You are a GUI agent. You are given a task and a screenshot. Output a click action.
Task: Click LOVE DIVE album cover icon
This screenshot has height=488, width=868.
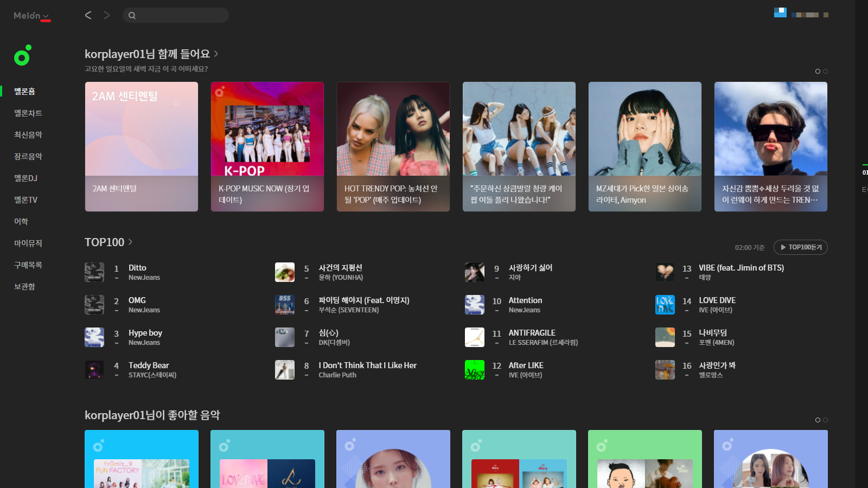click(x=665, y=305)
